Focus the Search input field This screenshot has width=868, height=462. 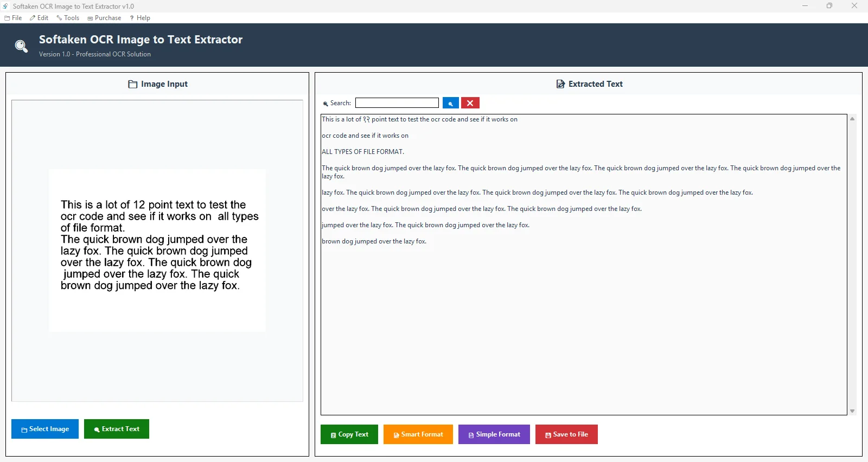pos(397,103)
